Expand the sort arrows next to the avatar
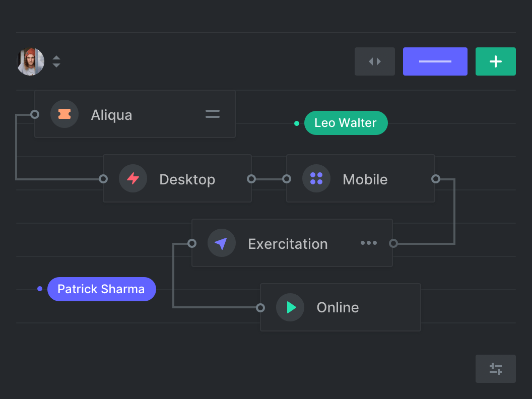532x399 pixels. pos(56,61)
